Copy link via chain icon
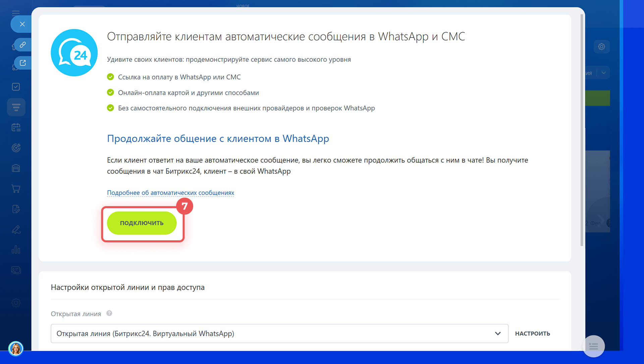644x364 pixels. (x=22, y=45)
